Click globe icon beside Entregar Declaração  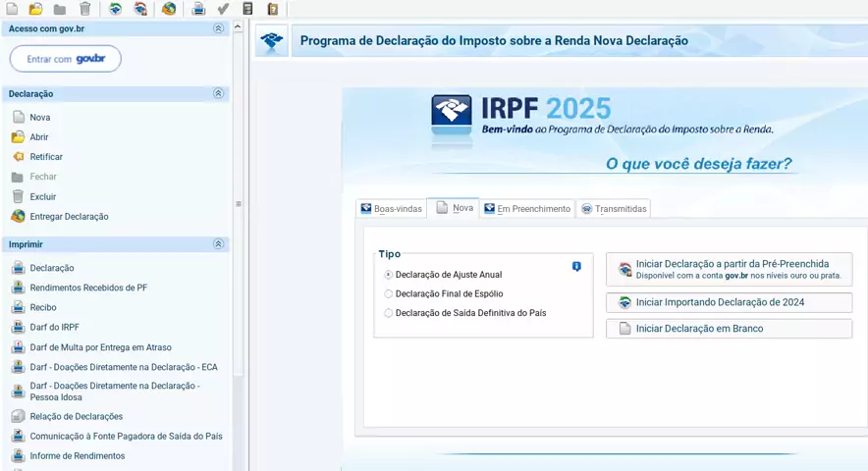coord(19,217)
